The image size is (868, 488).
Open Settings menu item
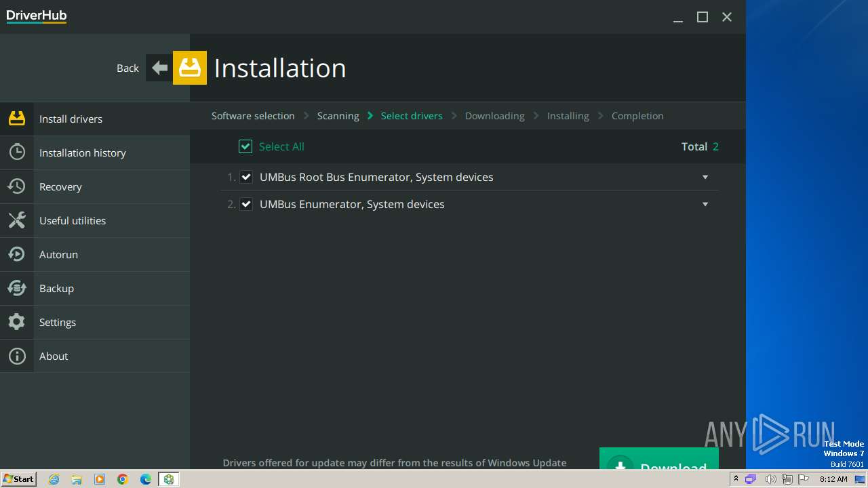coord(95,322)
